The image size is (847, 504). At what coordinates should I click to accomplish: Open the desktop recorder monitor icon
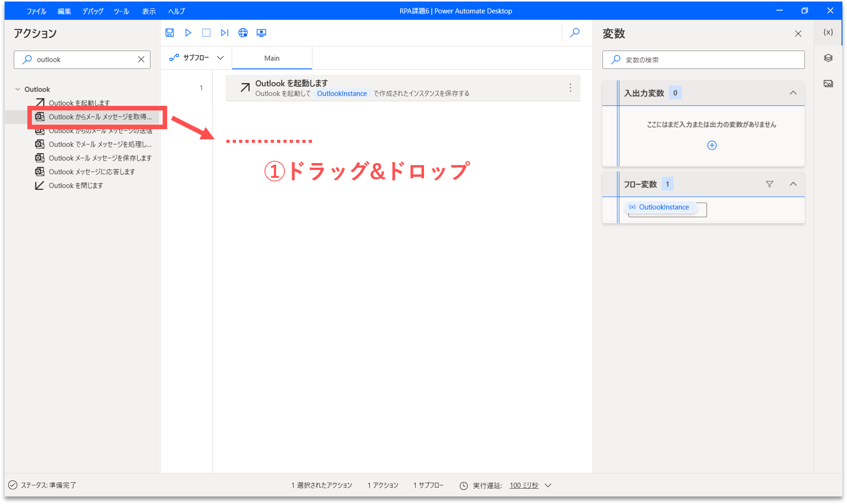(x=261, y=33)
